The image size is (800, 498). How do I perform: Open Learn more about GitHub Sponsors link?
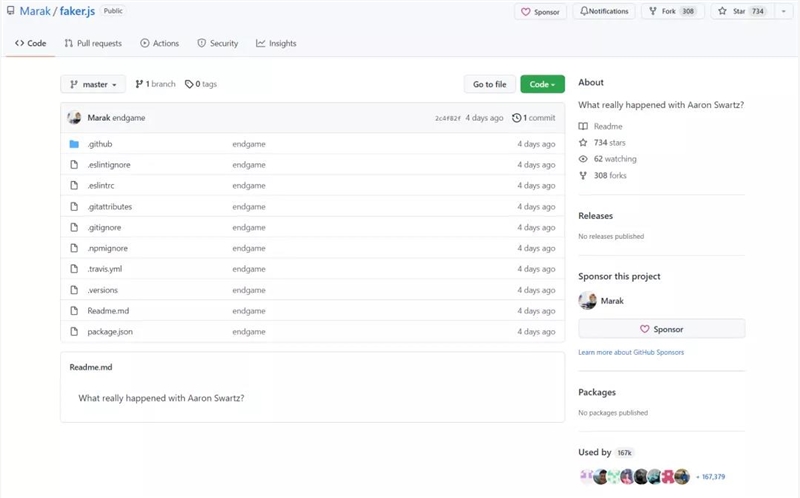[631, 352]
